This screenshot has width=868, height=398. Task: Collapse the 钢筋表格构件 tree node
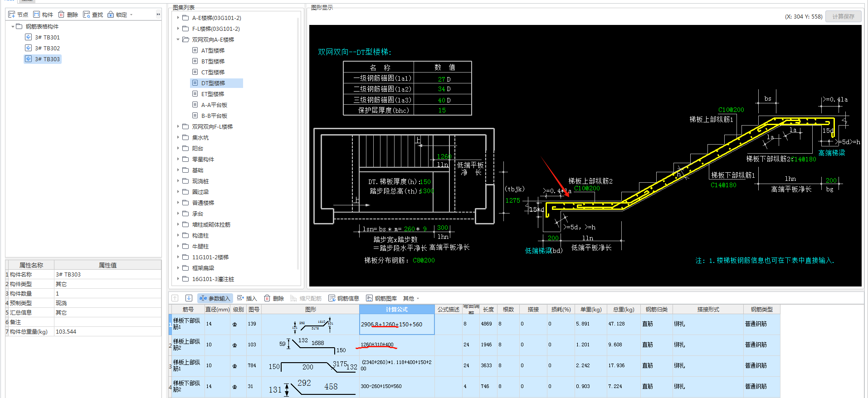pos(13,27)
